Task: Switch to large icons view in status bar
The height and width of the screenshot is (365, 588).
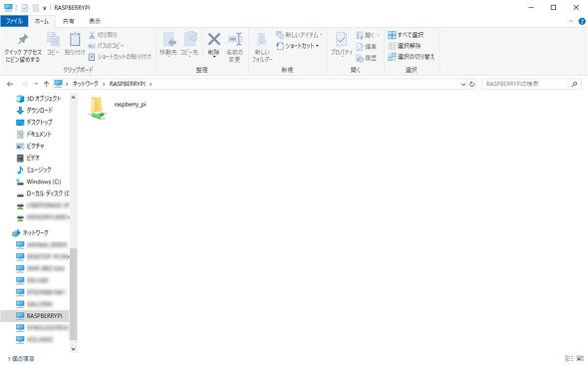Action: pyautogui.click(x=580, y=359)
